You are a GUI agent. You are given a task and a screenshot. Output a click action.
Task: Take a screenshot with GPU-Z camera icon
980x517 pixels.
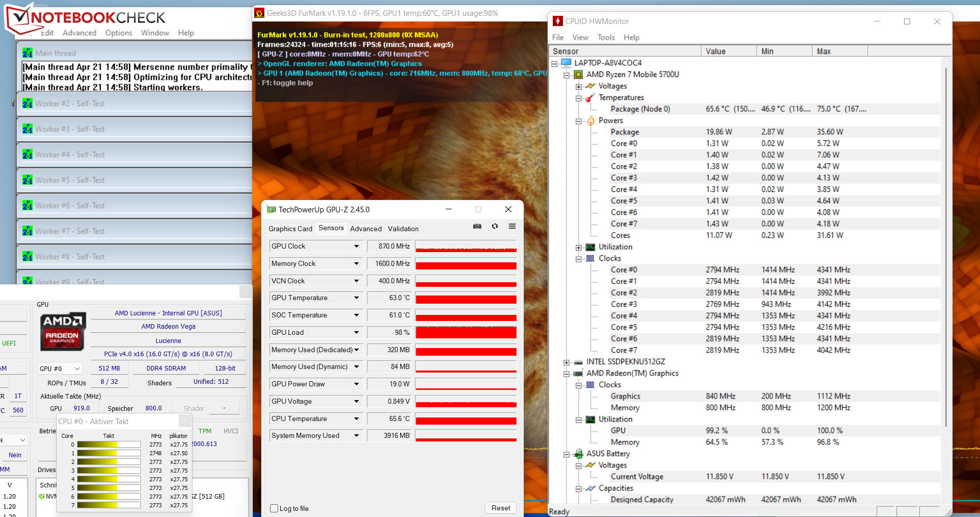[477, 226]
